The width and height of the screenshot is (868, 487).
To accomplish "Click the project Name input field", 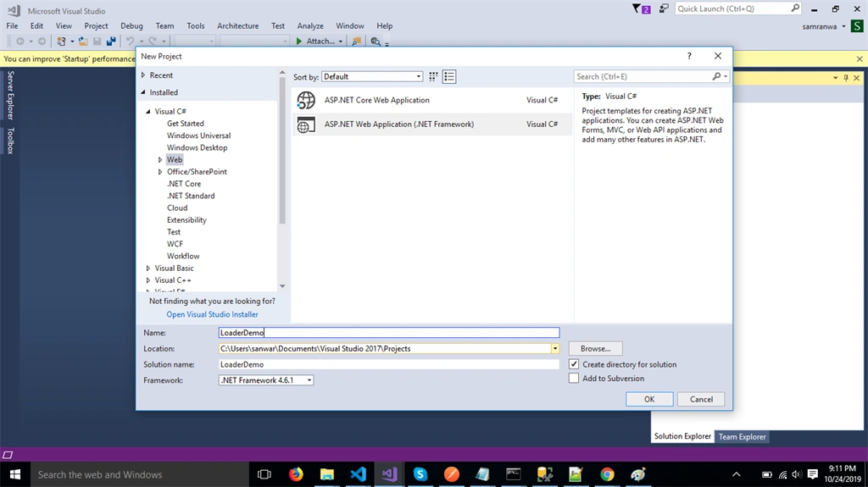I will 389,333.
